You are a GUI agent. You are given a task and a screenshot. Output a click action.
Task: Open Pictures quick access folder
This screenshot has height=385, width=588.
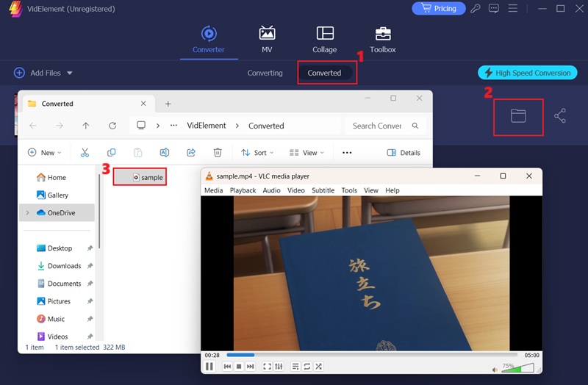pyautogui.click(x=54, y=301)
